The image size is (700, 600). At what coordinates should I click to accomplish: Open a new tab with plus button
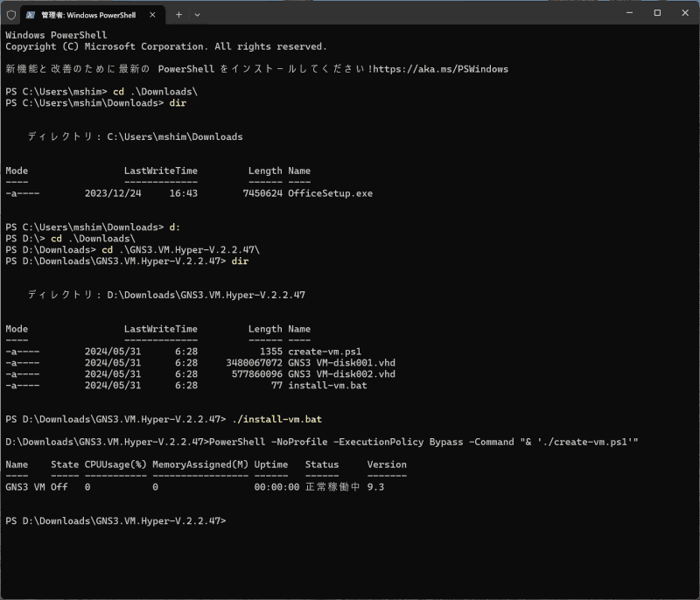[178, 15]
